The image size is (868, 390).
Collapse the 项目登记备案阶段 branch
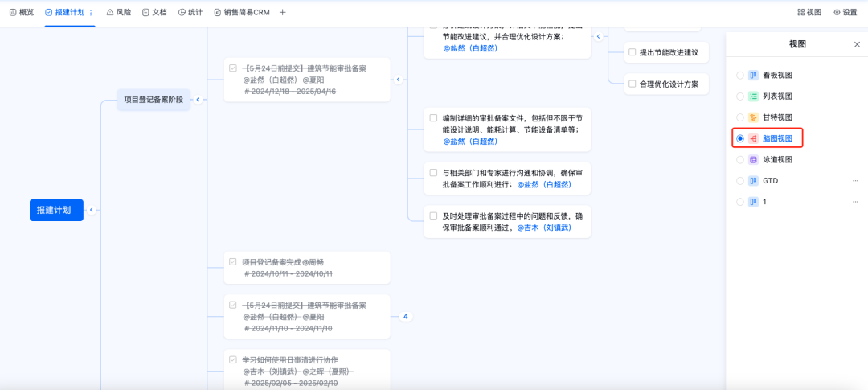coord(198,100)
